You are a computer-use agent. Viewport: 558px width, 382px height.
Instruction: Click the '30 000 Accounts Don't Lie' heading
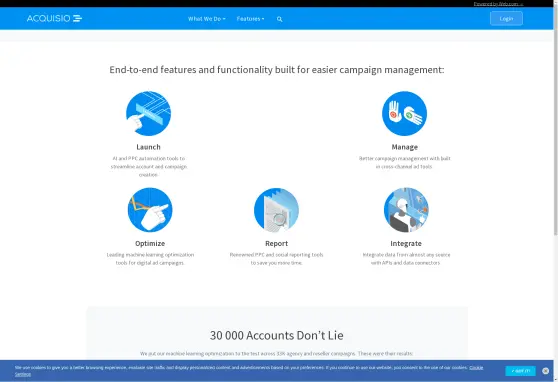277,335
